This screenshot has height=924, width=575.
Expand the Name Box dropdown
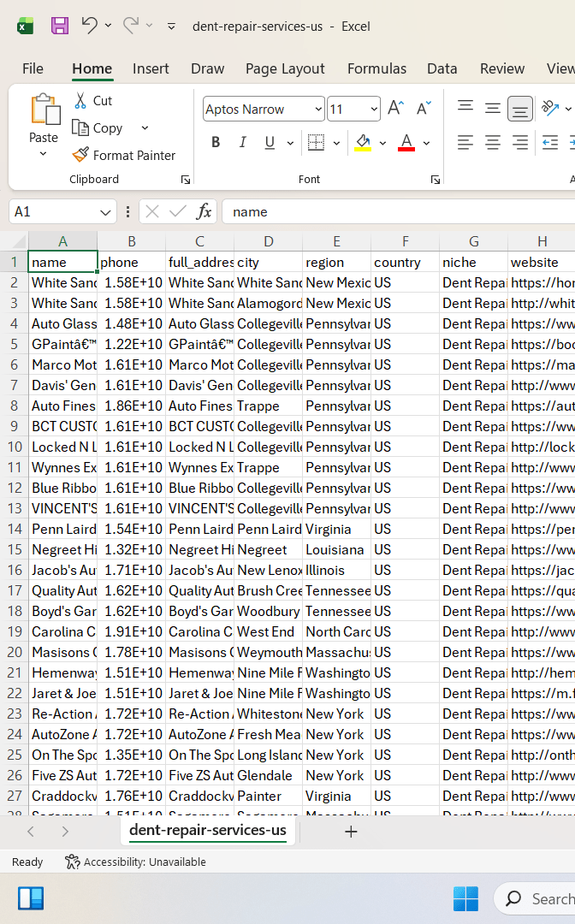pyautogui.click(x=105, y=212)
